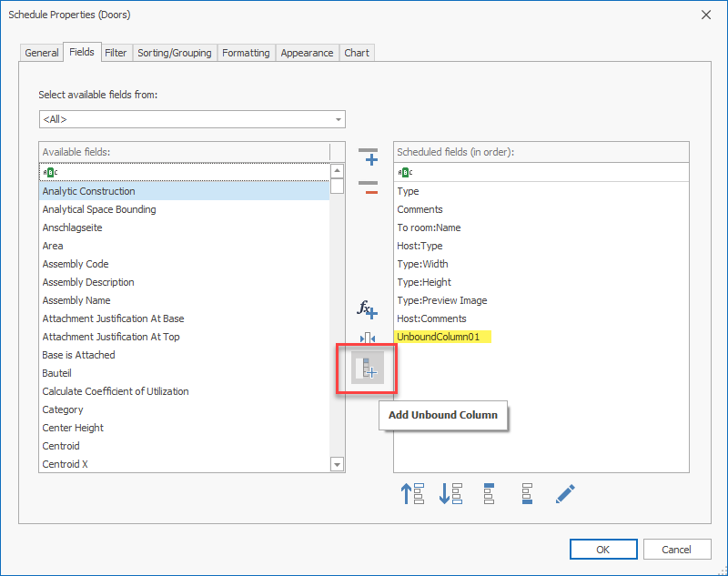This screenshot has height=576, width=728.
Task: Switch to the General tab
Action: click(x=42, y=53)
